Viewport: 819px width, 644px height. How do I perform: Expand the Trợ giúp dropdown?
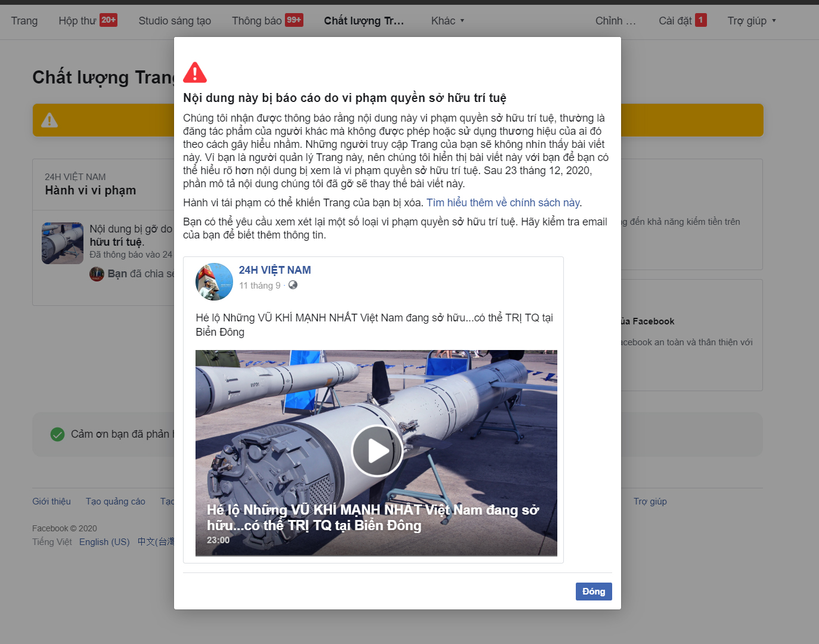pyautogui.click(x=752, y=21)
